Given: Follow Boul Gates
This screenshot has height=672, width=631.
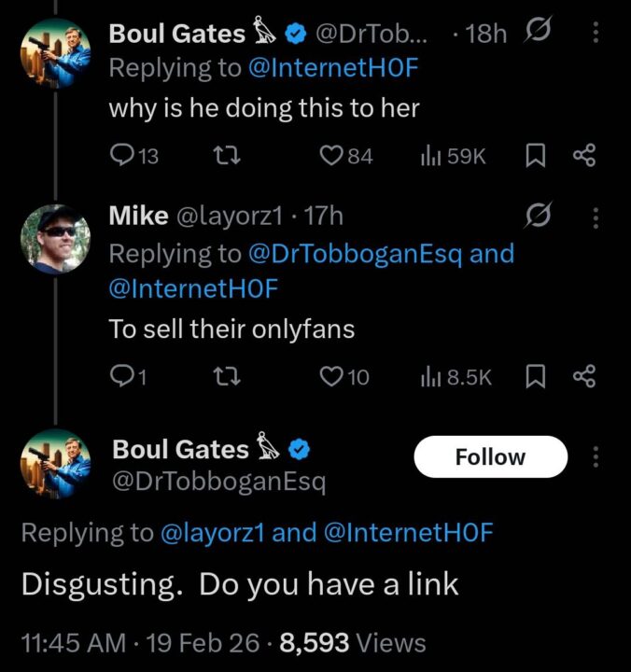Looking at the screenshot, I should coord(490,456).
